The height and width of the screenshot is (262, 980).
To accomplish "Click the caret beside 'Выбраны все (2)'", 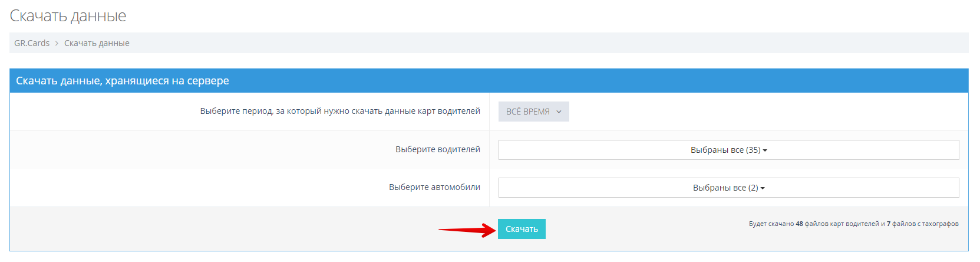I will (763, 188).
